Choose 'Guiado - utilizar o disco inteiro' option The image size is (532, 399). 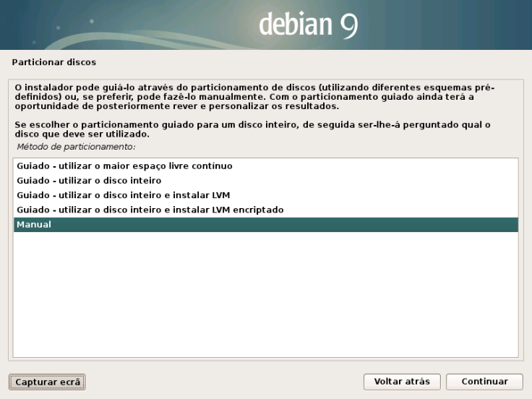89,180
